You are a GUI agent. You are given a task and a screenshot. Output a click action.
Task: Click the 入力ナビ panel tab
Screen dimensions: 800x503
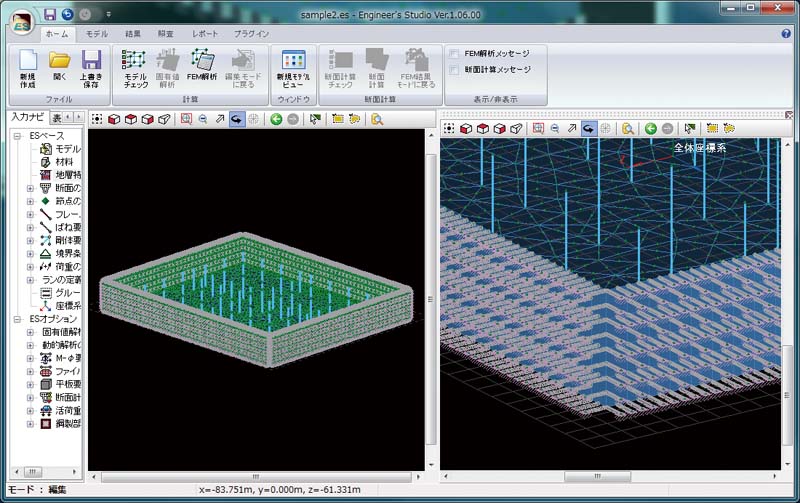tap(27, 118)
